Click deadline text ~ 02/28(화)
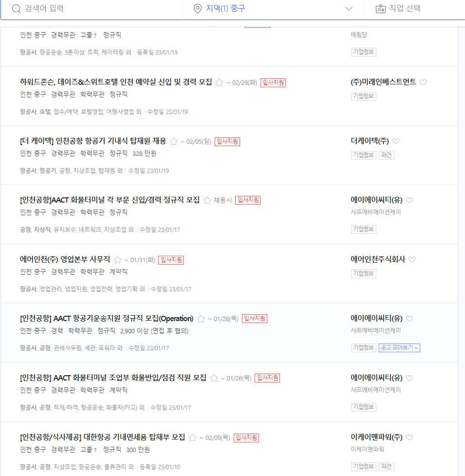 242,82
